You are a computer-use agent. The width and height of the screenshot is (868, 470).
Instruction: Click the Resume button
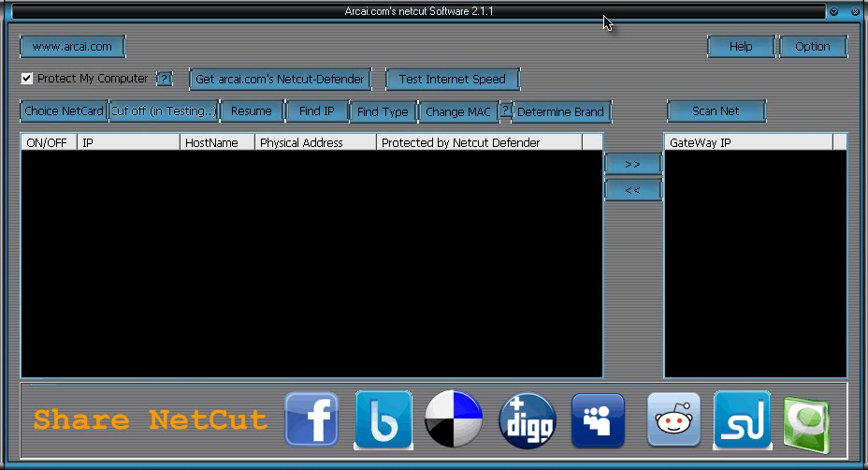point(252,111)
